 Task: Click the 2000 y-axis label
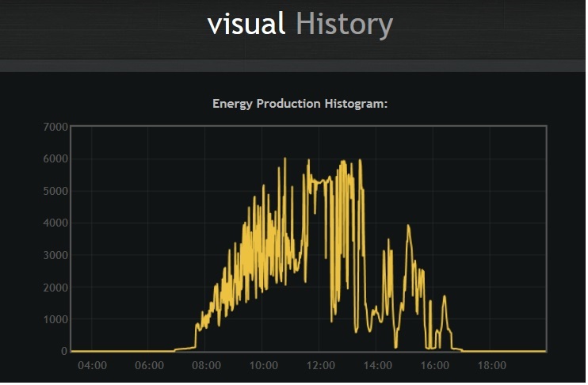point(55,288)
